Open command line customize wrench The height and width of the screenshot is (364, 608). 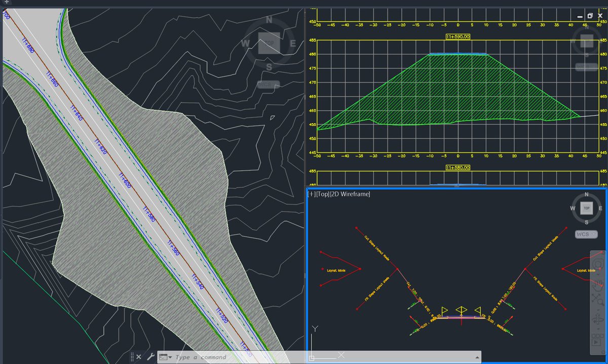point(150,357)
